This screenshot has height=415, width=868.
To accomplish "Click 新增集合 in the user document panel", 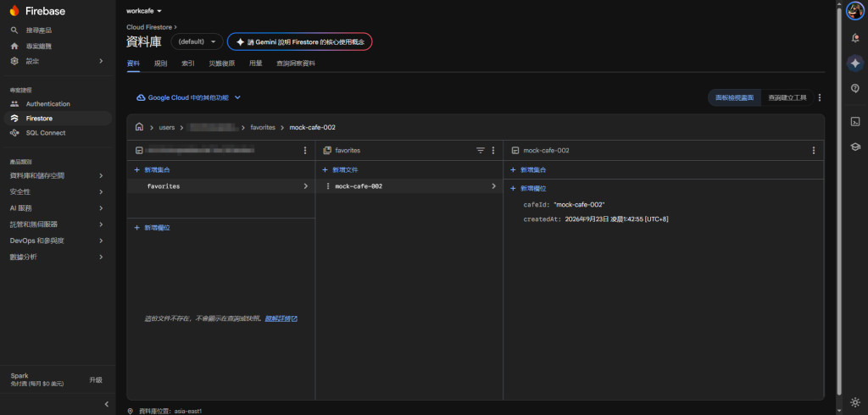I will tap(152, 170).
